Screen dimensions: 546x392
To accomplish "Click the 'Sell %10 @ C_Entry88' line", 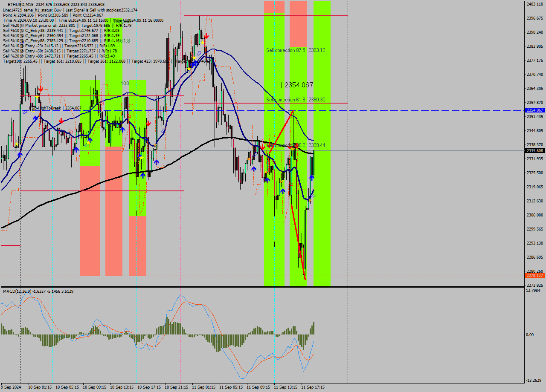I will 61,40.
